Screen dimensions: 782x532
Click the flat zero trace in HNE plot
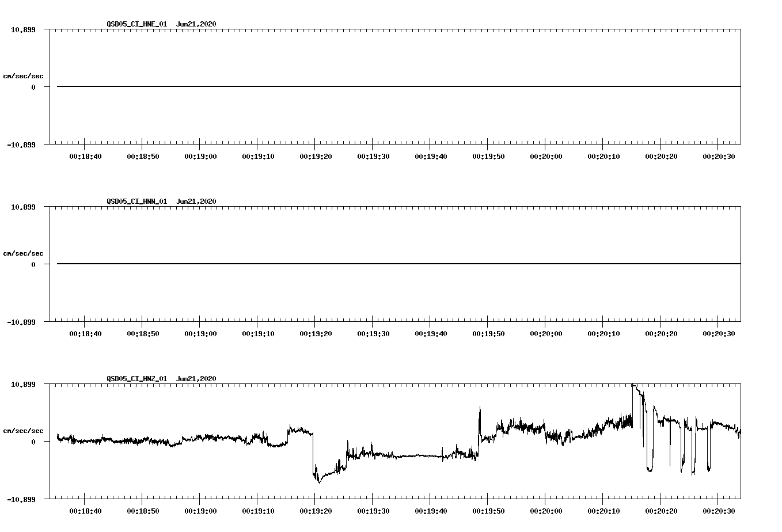coord(398,86)
